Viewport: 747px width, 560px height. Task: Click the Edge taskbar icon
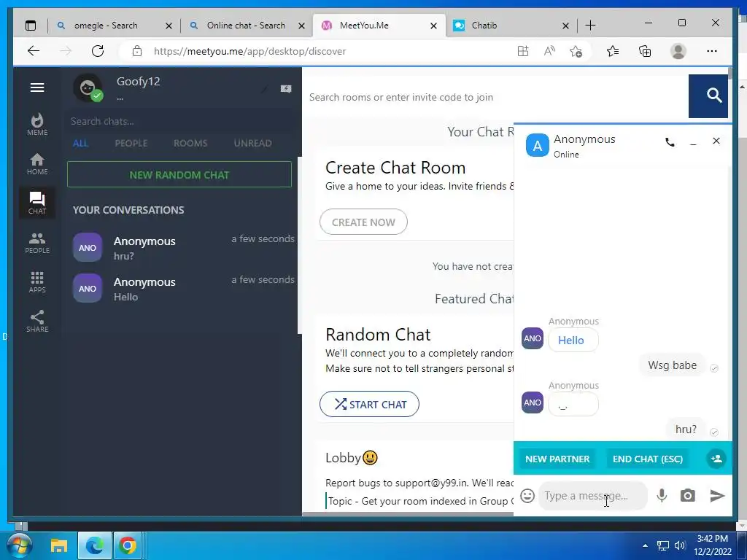94,545
